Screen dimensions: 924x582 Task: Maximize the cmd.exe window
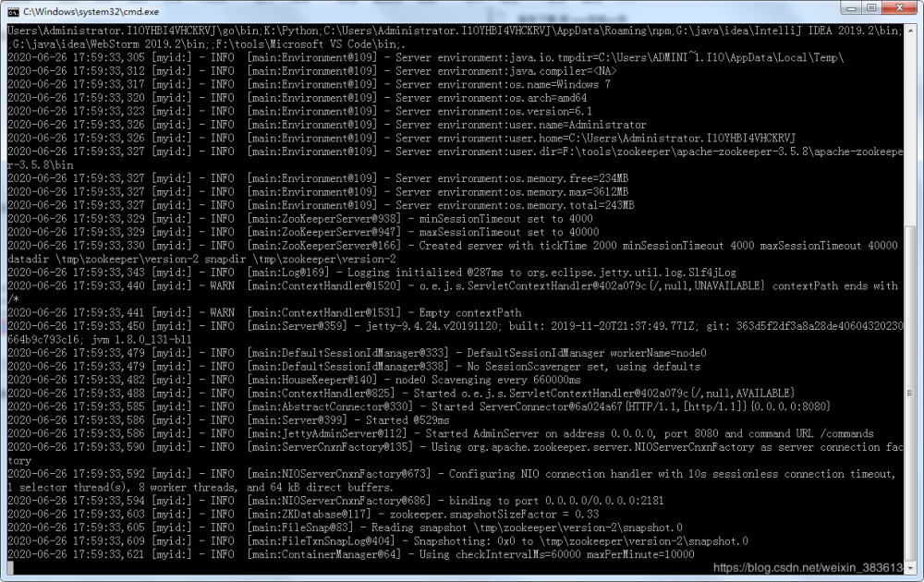point(871,7)
